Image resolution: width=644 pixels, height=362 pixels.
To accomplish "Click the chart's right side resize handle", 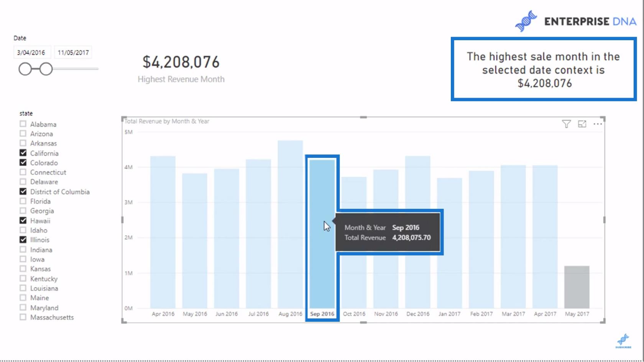I will click(x=604, y=220).
